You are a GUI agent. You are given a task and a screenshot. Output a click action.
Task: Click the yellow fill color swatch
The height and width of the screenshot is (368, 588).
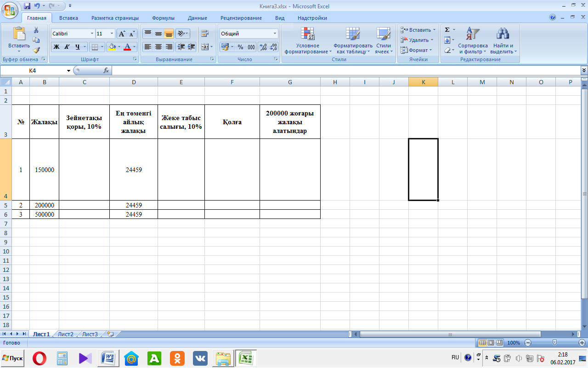tap(112, 47)
